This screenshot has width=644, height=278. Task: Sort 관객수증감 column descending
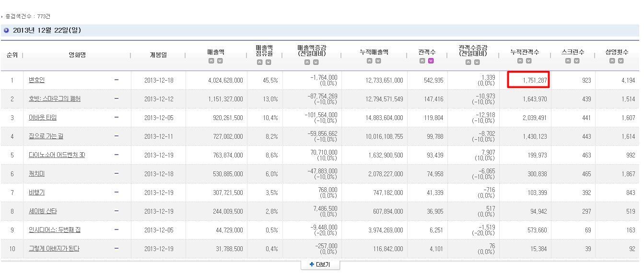(x=477, y=62)
